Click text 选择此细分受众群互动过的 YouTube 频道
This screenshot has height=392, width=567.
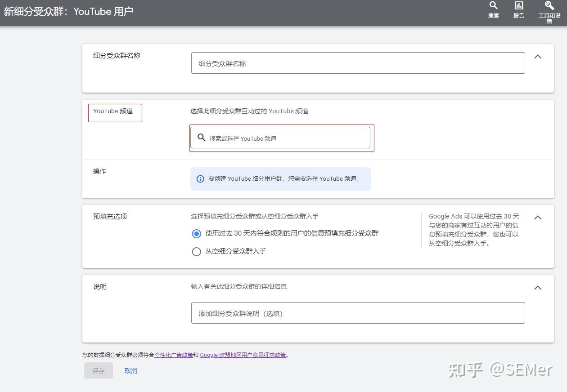point(249,111)
